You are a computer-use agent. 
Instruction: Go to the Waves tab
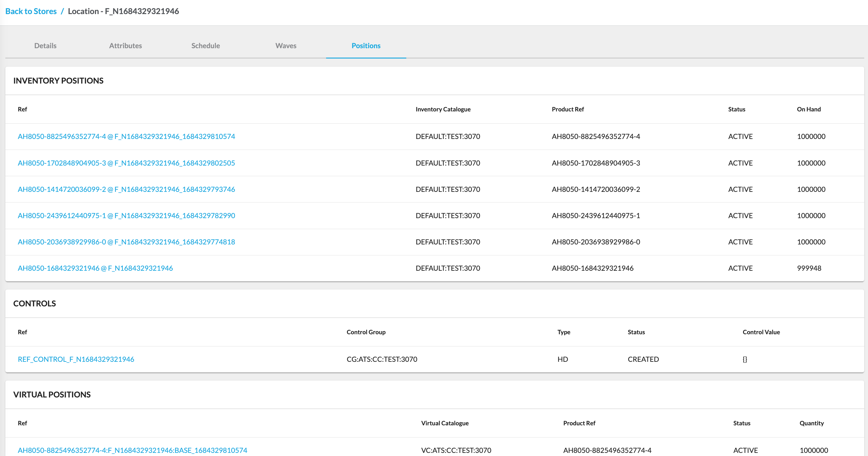coord(286,45)
